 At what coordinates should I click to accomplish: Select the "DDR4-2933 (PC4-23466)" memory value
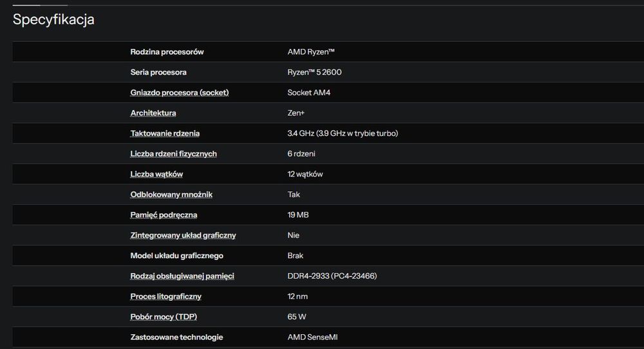click(x=332, y=276)
